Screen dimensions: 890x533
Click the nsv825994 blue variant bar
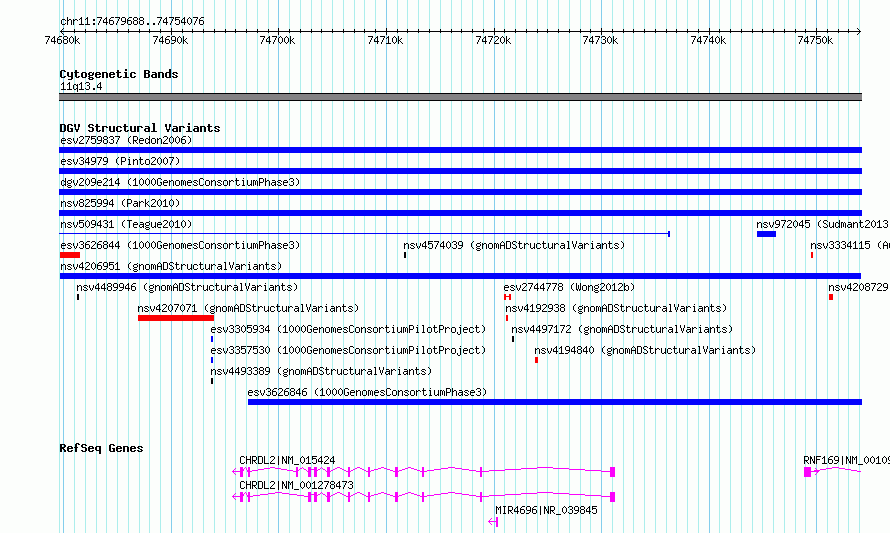[460, 213]
